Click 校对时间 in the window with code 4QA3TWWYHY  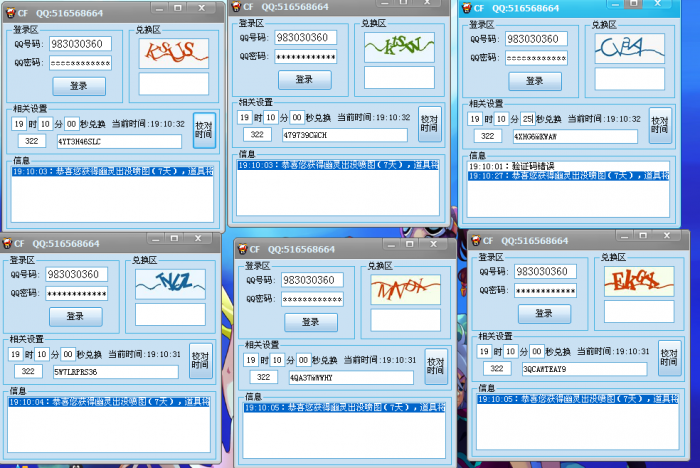(x=436, y=367)
